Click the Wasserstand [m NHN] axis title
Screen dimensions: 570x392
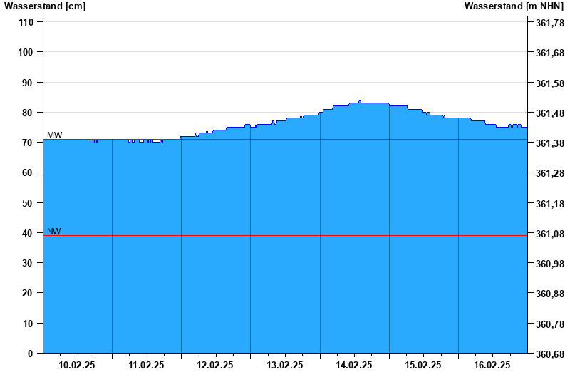514,6
